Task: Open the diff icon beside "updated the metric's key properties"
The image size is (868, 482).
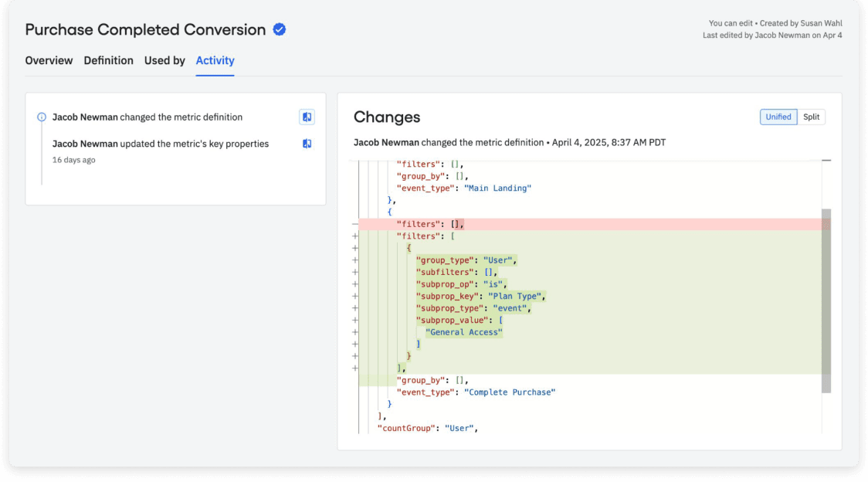Action: (x=307, y=143)
